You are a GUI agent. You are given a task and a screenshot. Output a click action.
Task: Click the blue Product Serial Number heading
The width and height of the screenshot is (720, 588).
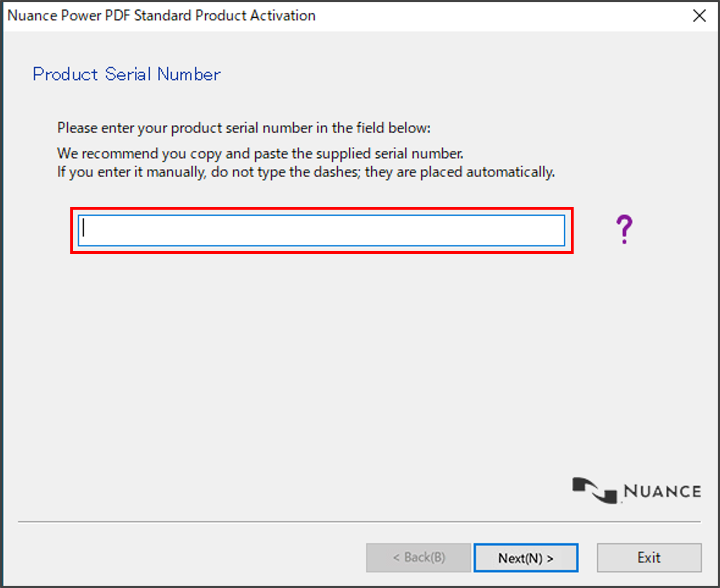[x=127, y=74]
